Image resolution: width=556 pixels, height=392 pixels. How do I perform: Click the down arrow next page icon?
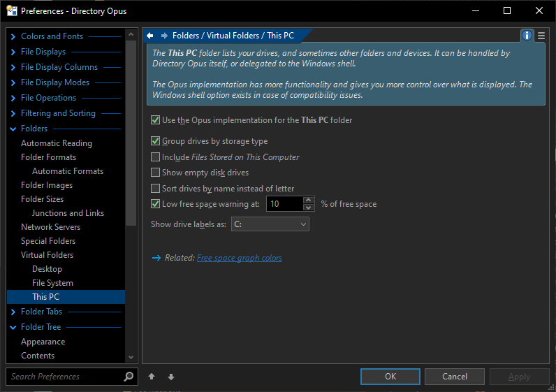coord(171,377)
